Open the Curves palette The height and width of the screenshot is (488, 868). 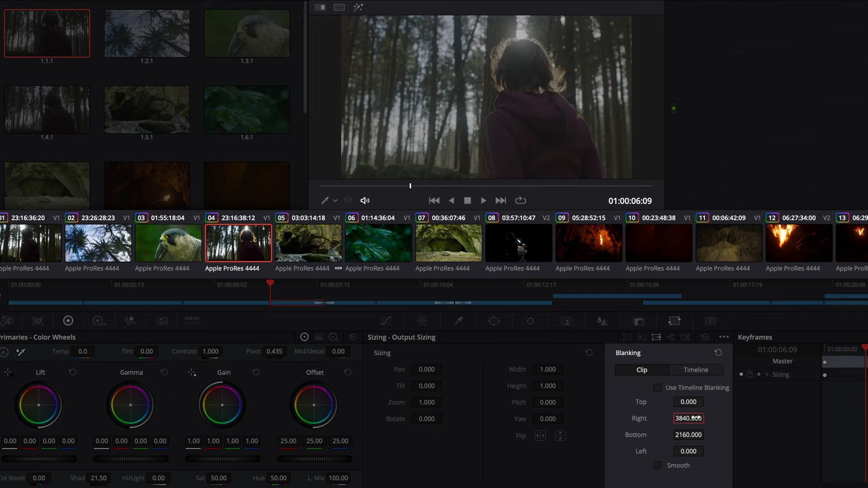(x=386, y=321)
